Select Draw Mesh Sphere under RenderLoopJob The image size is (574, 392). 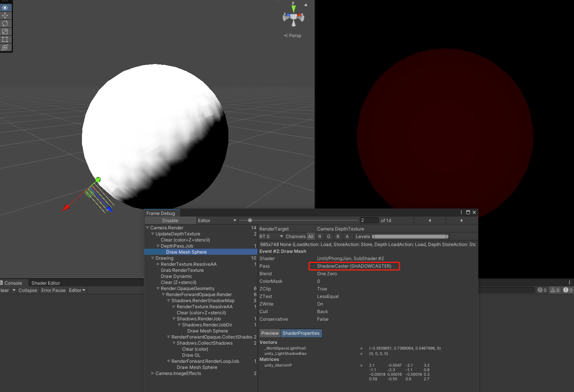197,367
